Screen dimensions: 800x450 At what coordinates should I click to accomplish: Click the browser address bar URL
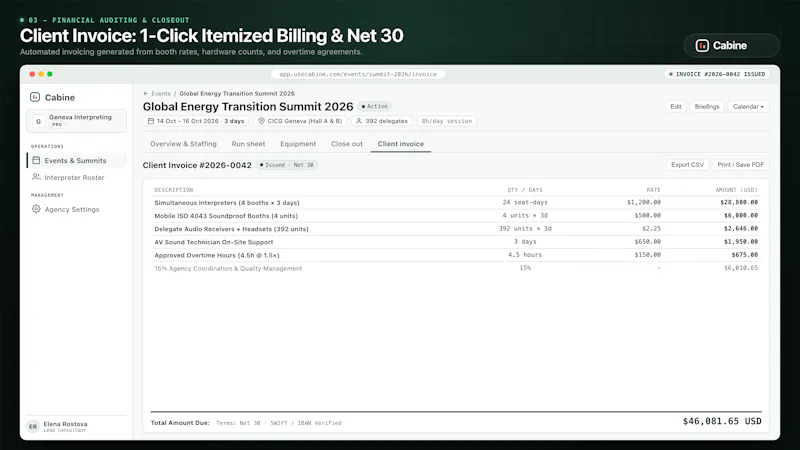coord(358,74)
